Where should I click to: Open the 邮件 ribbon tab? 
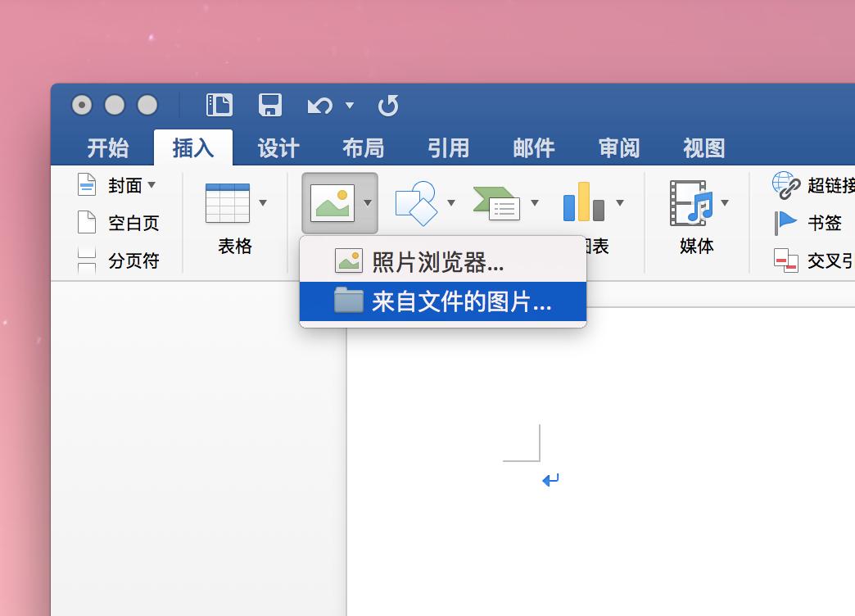pyautogui.click(x=533, y=147)
